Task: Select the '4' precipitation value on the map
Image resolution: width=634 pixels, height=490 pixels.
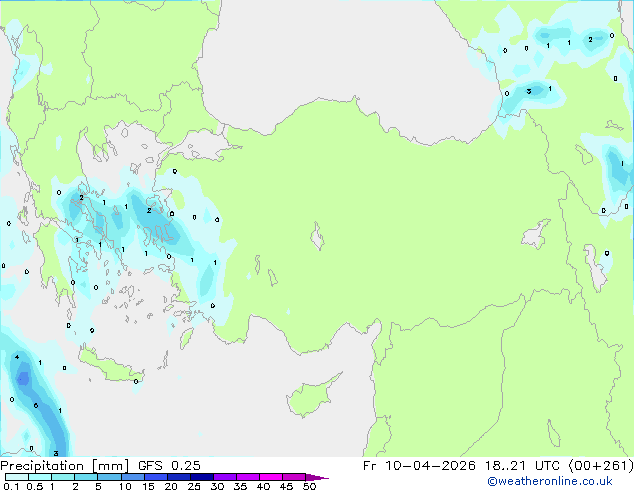Action: [17, 357]
